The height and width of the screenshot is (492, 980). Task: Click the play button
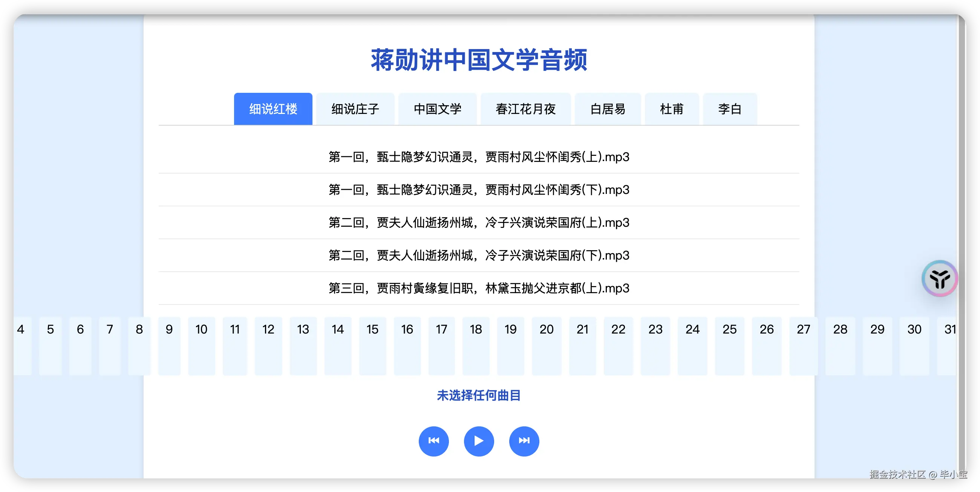click(479, 441)
